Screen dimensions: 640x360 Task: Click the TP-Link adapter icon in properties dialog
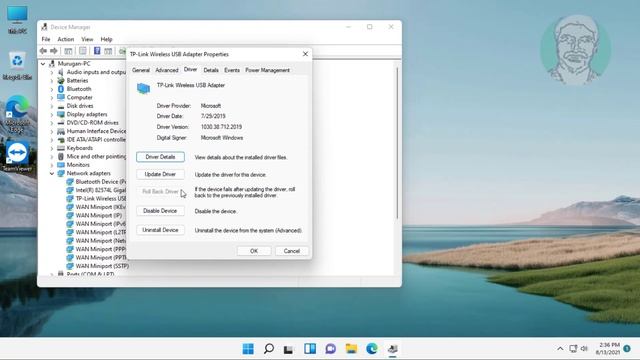tap(143, 88)
